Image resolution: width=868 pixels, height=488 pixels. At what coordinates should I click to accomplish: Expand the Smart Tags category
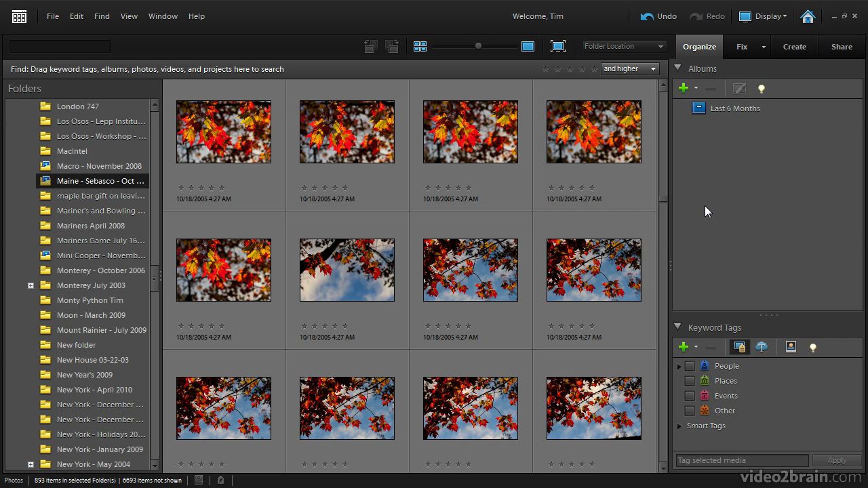pos(679,426)
